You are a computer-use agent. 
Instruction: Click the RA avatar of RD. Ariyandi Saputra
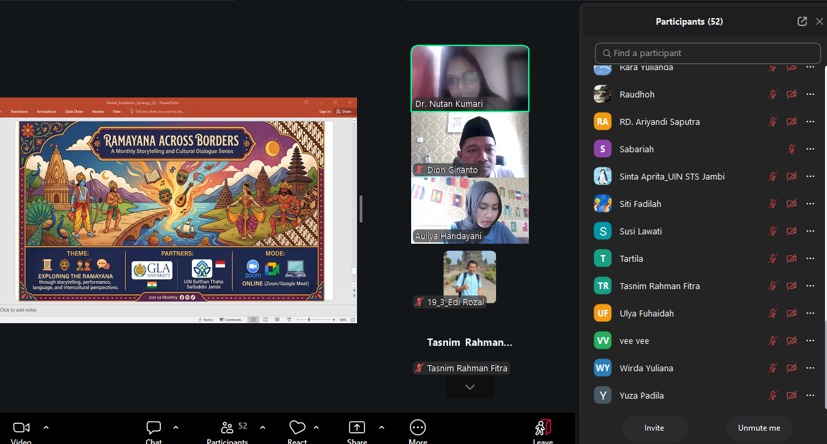(602, 122)
